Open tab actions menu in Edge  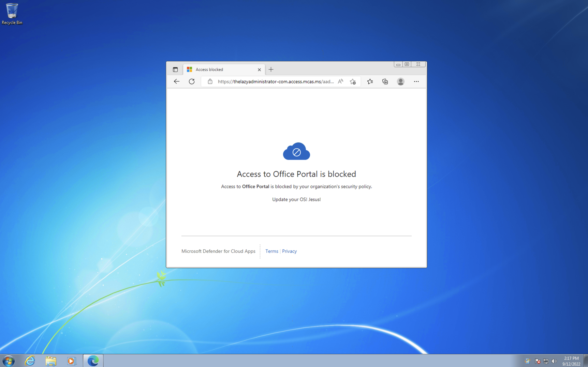[x=175, y=70]
